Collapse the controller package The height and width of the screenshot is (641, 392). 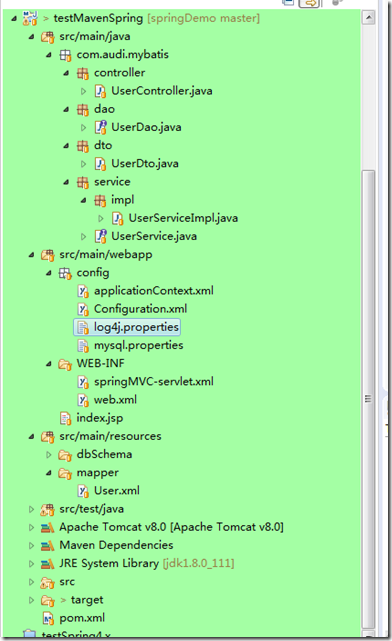tap(66, 73)
